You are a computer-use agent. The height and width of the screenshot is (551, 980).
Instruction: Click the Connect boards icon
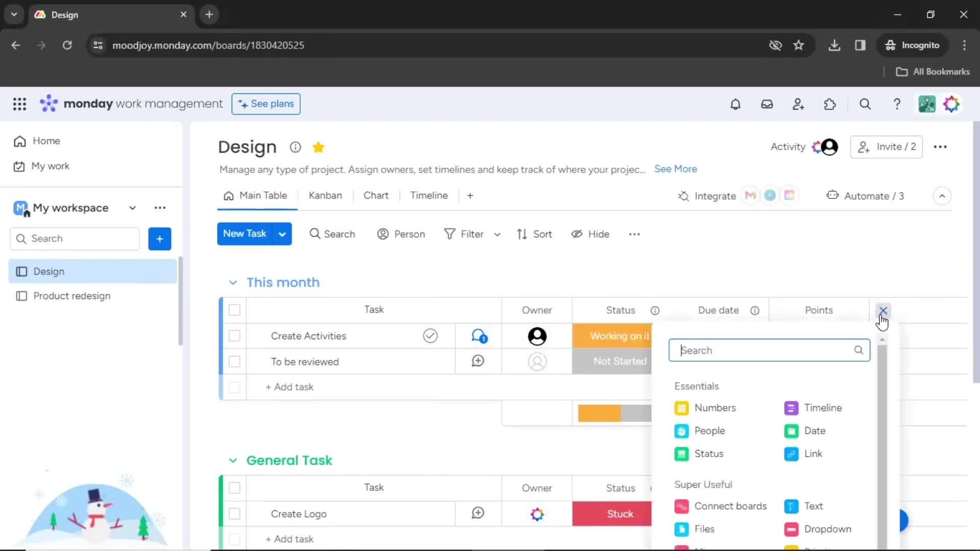tap(682, 506)
